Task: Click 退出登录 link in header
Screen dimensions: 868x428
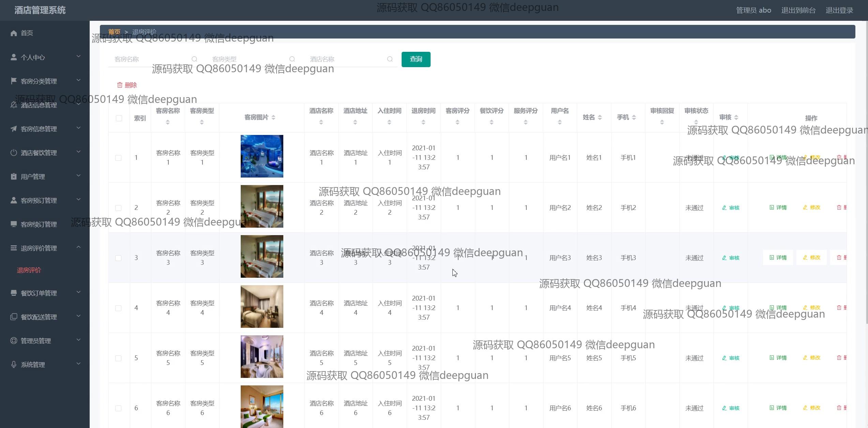Action: (x=839, y=10)
